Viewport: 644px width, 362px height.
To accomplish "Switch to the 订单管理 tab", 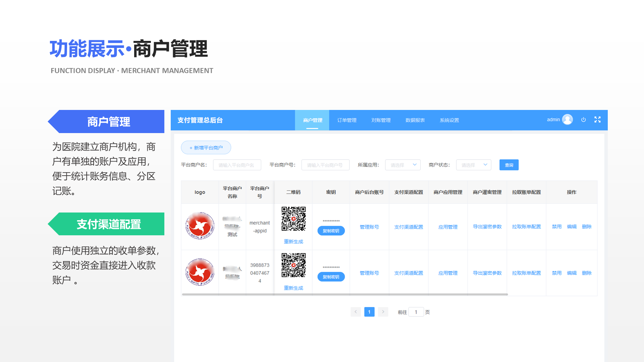I will pos(346,120).
